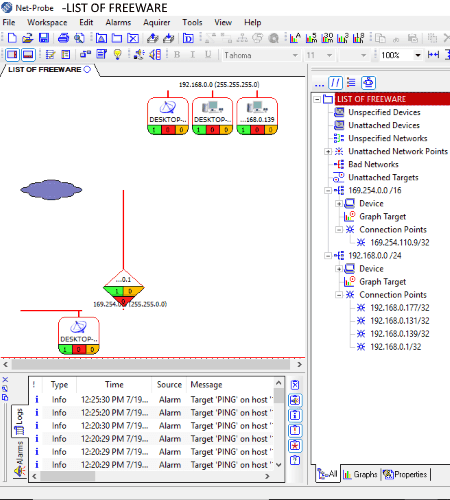Viewport: 450px width, 500px height.
Task: Click the fit width arrows icon
Action: [x=433, y=54]
